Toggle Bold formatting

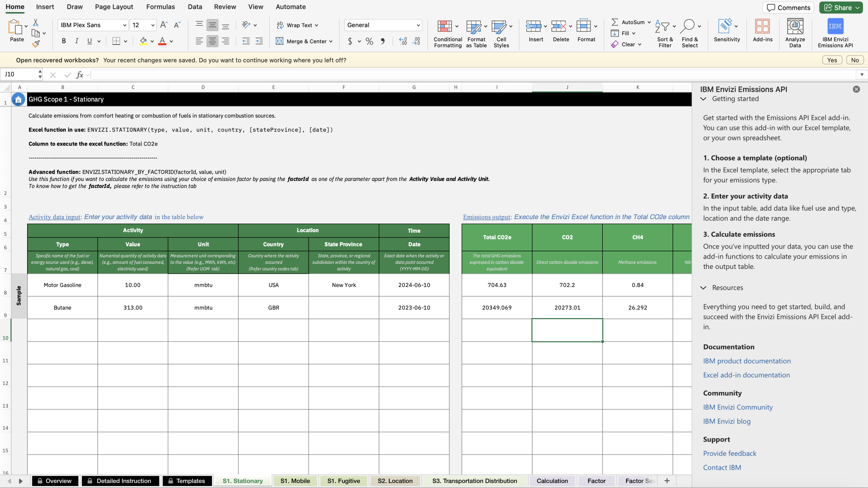pos(64,41)
